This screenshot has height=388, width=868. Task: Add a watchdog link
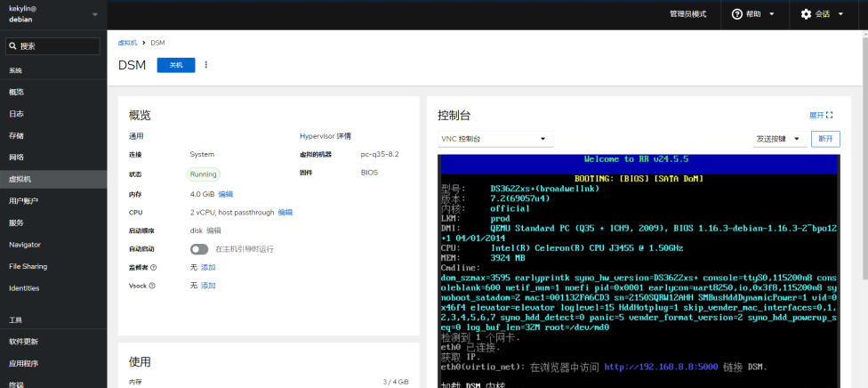[x=208, y=268]
